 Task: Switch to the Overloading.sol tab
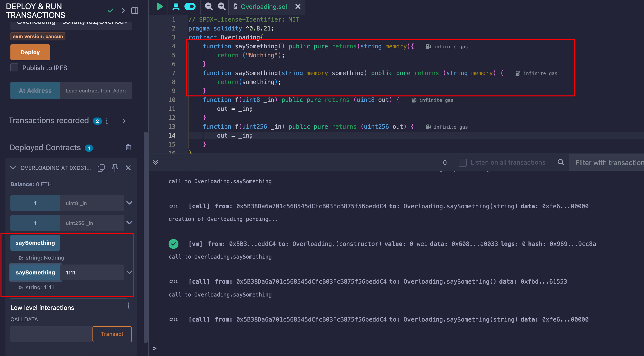coord(264,7)
